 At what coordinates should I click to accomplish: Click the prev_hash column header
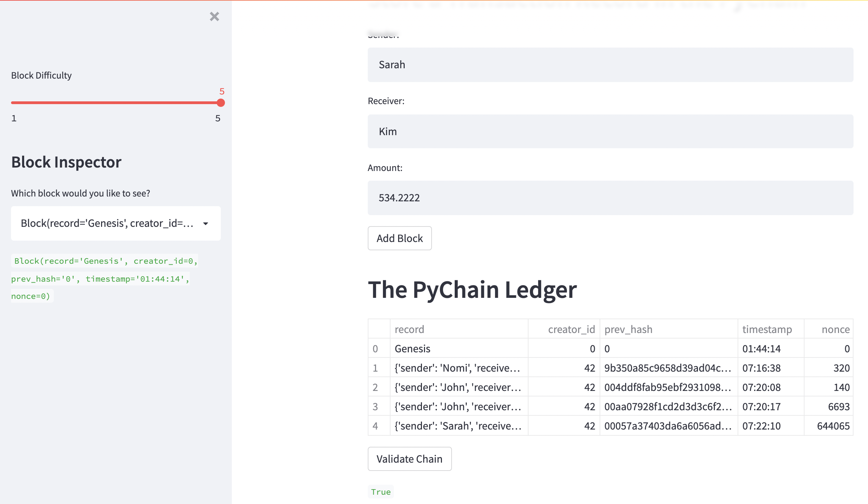[x=669, y=329]
